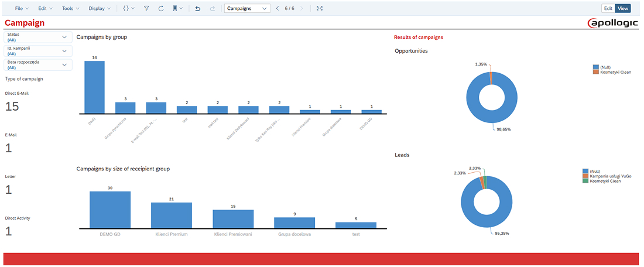Open the Display menu
Viewport: 644px width, 267px height.
point(100,9)
